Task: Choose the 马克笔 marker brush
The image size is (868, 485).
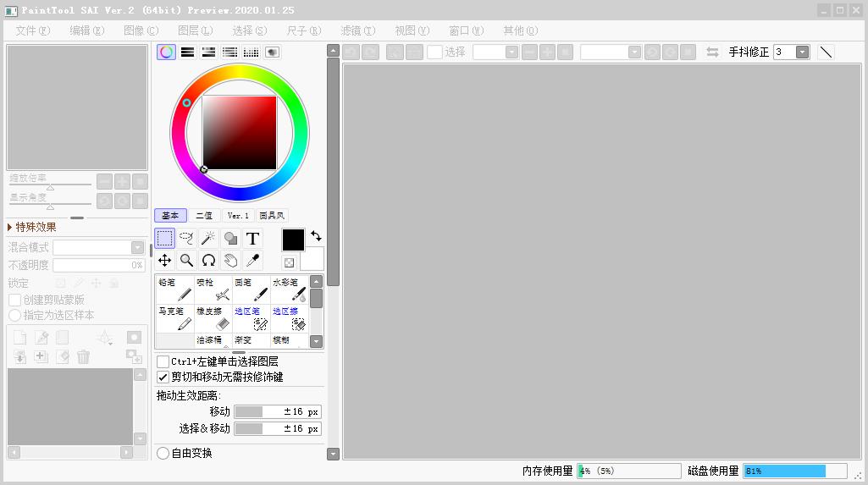Action: [x=175, y=318]
